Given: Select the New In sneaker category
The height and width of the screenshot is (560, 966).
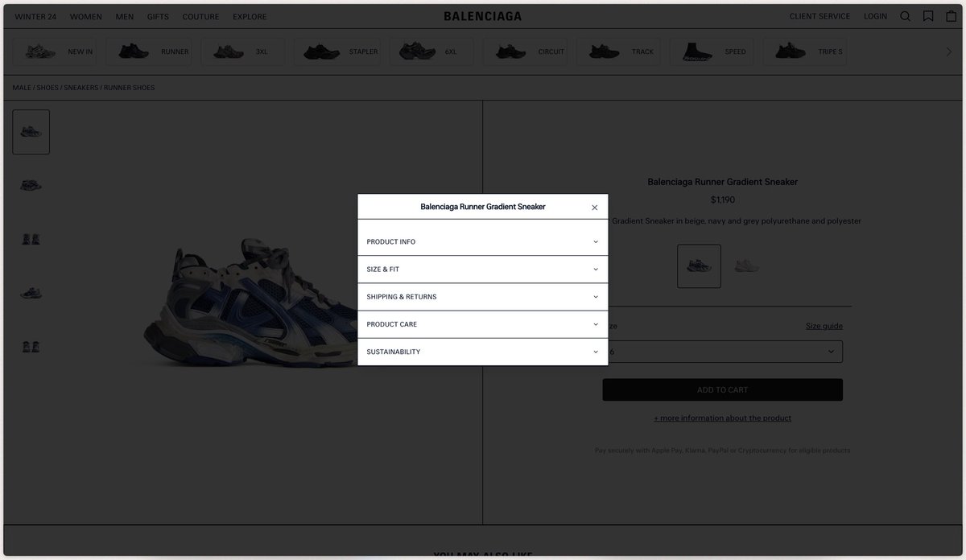Looking at the screenshot, I should (x=56, y=51).
